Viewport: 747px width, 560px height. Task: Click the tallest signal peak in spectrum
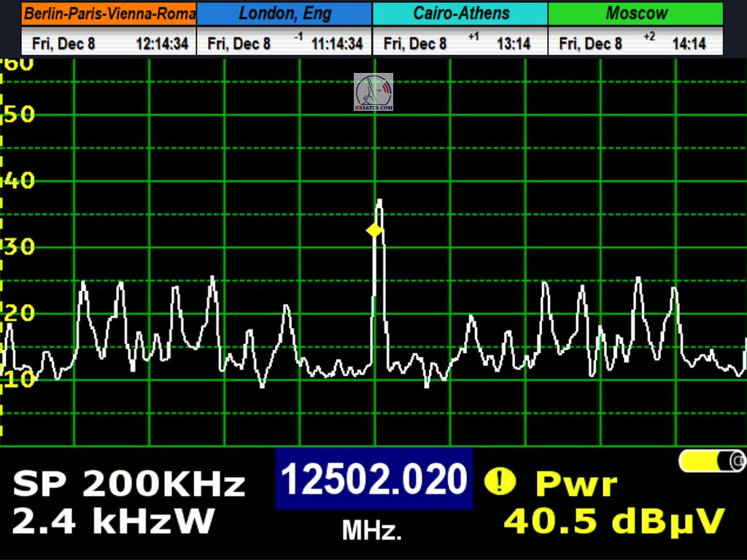pyautogui.click(x=379, y=202)
